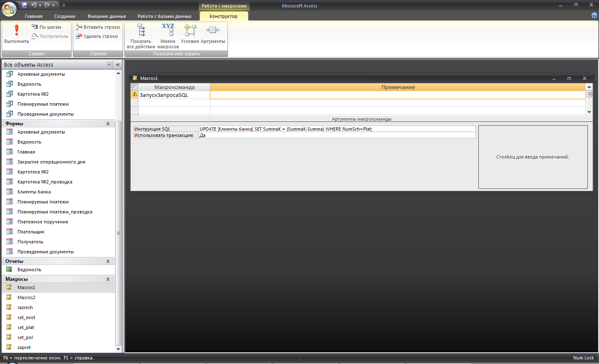Open navigation pane category dropdown

[109, 64]
